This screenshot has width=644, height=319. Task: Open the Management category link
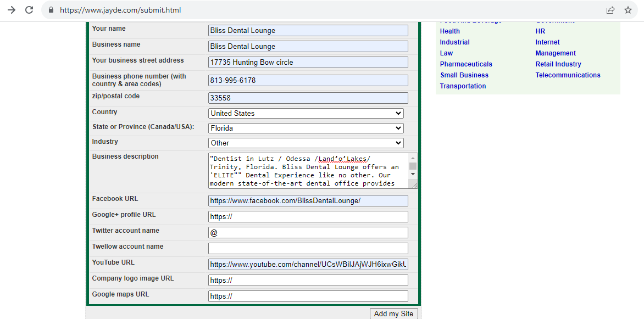(556, 53)
